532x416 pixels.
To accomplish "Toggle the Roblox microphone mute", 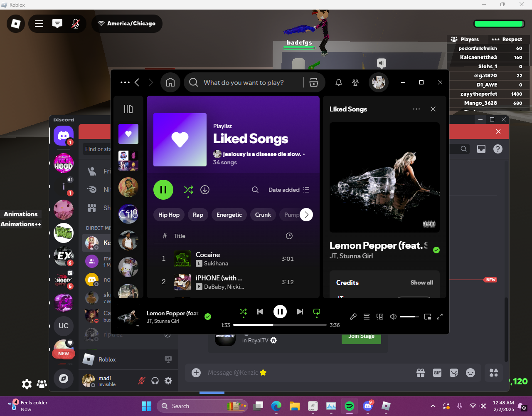I will (x=76, y=24).
